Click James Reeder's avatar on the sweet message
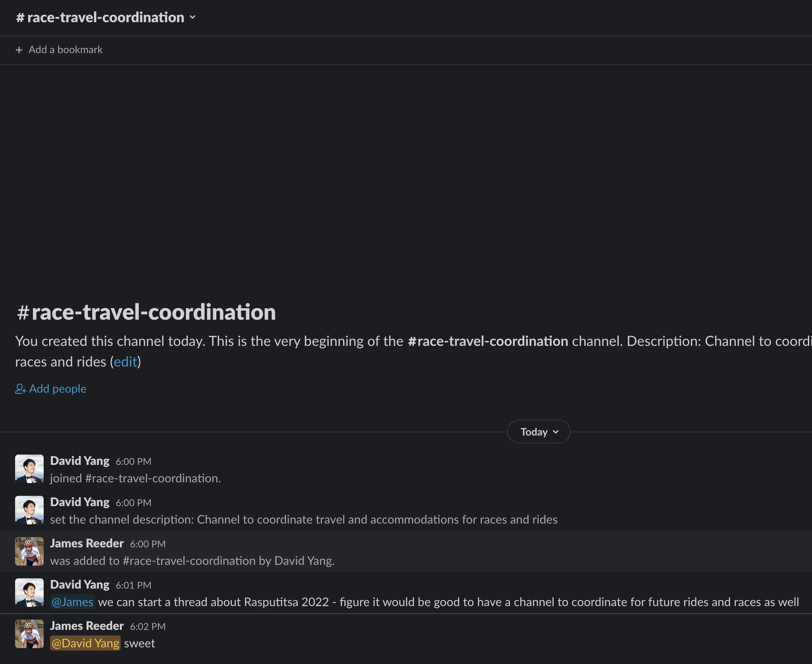Screen dimensions: 812x664 click(x=29, y=634)
